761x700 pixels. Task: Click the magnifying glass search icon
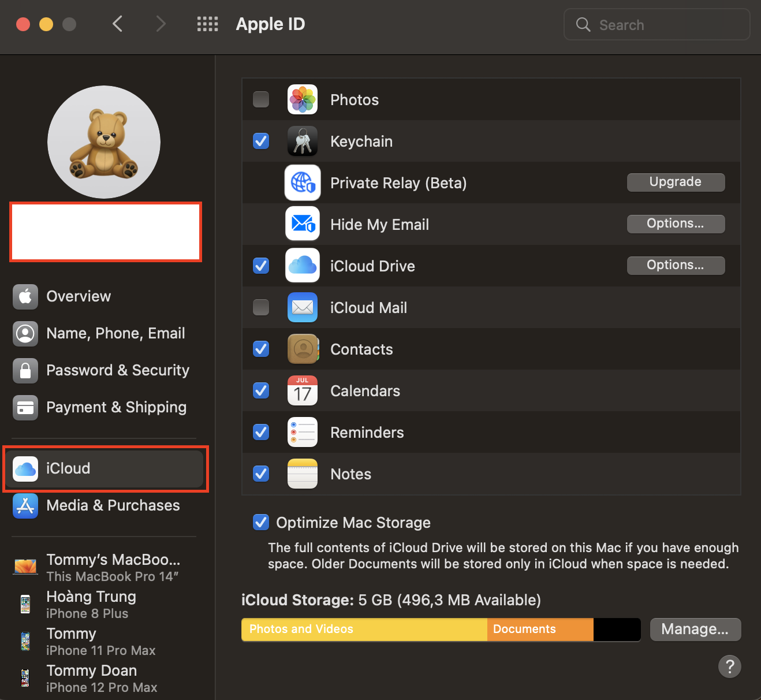coord(583,24)
